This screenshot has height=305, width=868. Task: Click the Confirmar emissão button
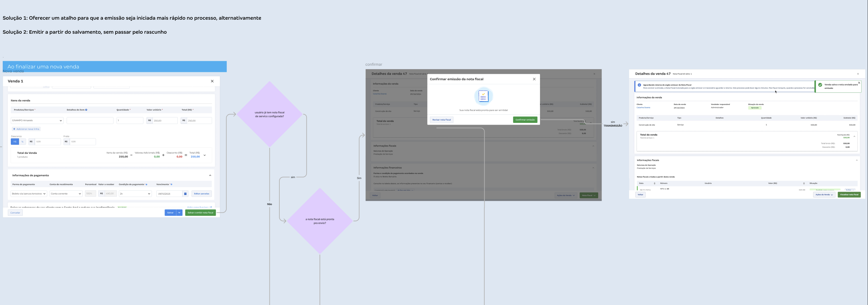525,120
